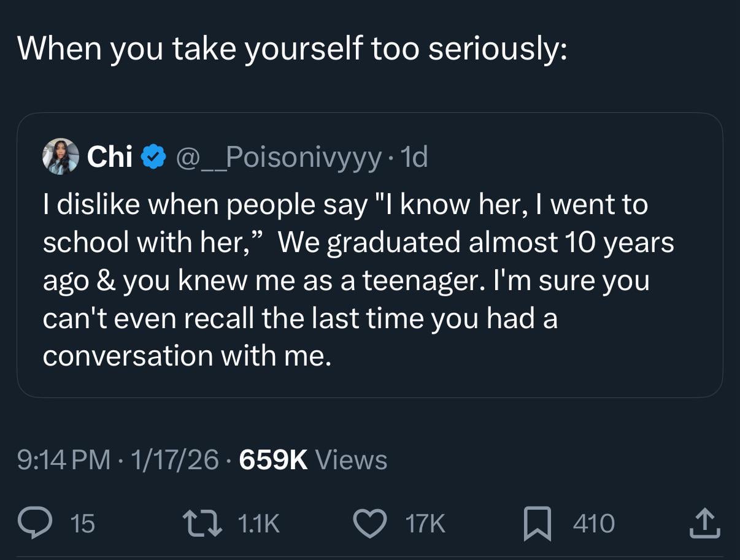Open Chi's profile picture avatar
This screenshot has width=740, height=560.
pos(61,157)
